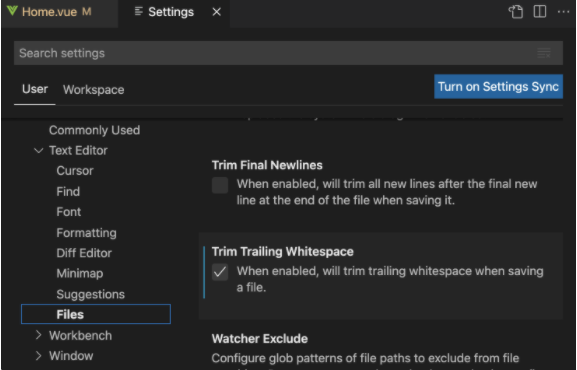Screen dimensions: 577x370
Task: Open Formatting settings category
Action: pos(86,233)
